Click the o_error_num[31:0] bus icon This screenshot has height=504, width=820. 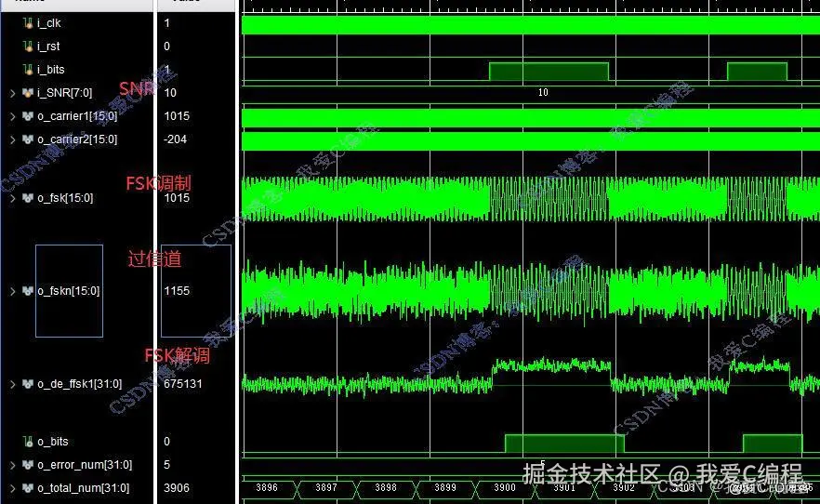[28, 465]
